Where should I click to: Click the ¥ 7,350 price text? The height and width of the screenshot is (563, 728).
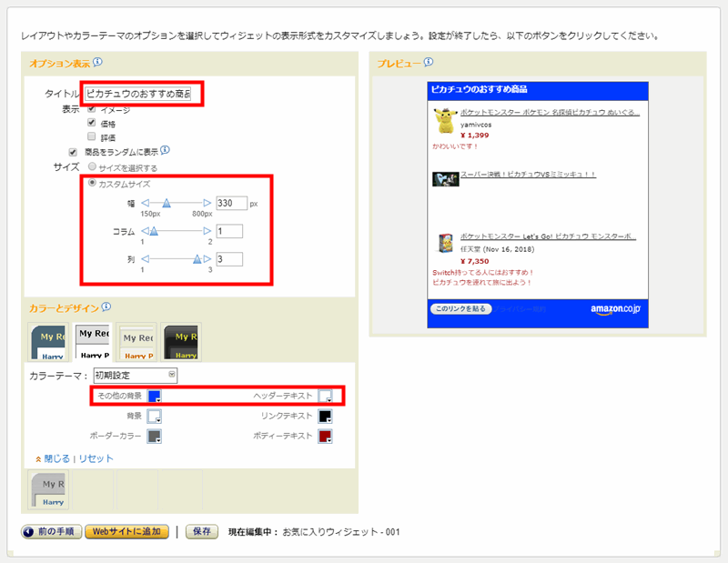click(474, 261)
